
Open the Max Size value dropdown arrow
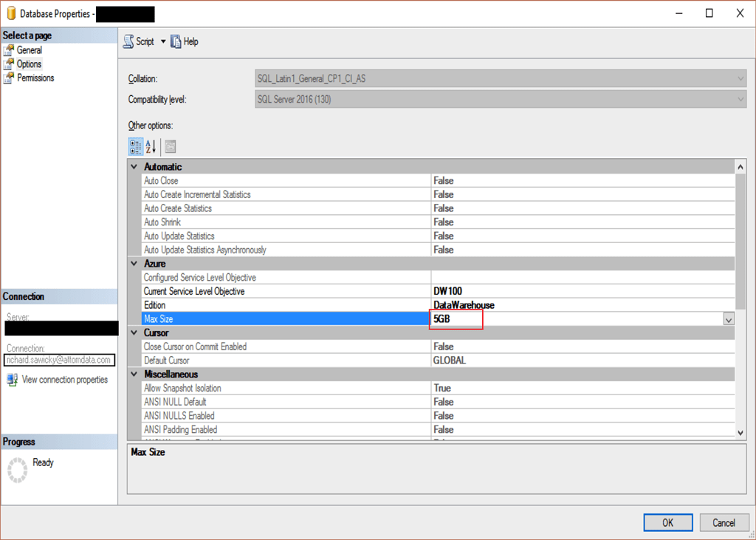point(729,319)
